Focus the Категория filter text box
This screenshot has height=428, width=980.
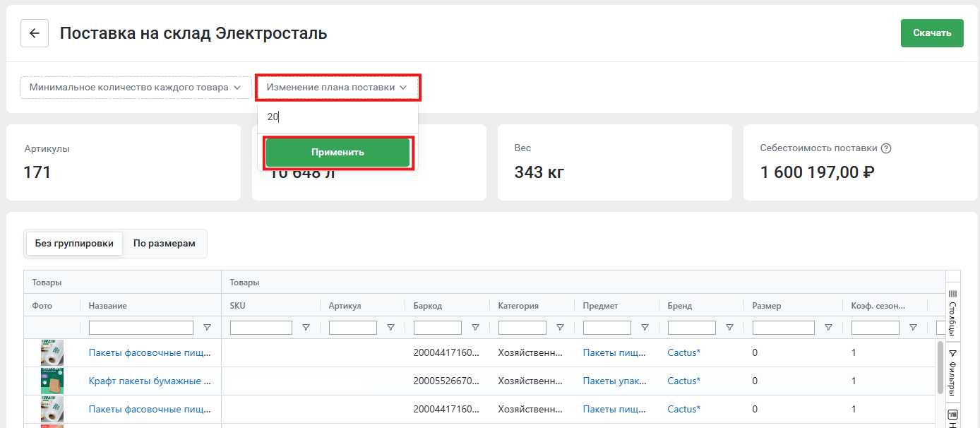point(522,328)
